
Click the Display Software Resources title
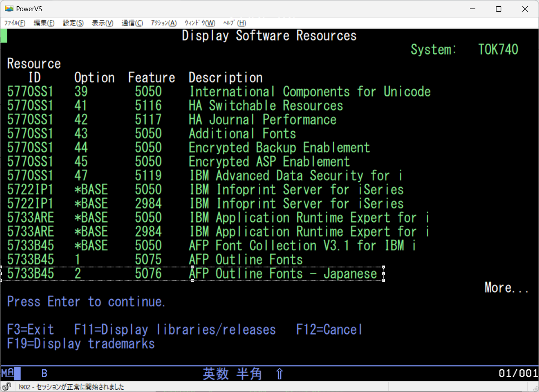[x=269, y=36]
